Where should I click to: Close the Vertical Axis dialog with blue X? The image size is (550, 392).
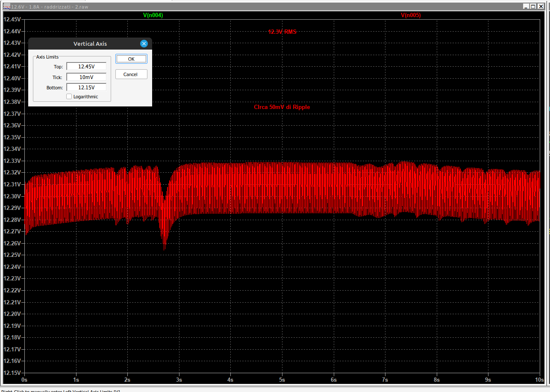tap(144, 44)
